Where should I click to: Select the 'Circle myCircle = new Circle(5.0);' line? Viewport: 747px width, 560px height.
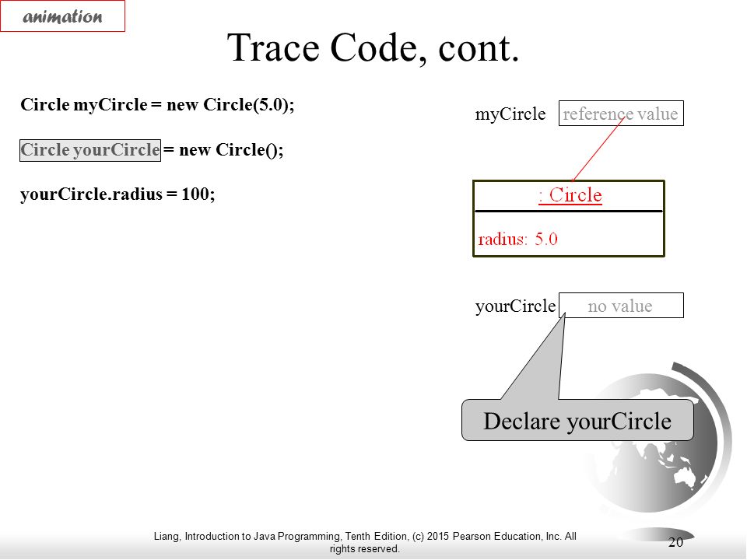coord(157,105)
